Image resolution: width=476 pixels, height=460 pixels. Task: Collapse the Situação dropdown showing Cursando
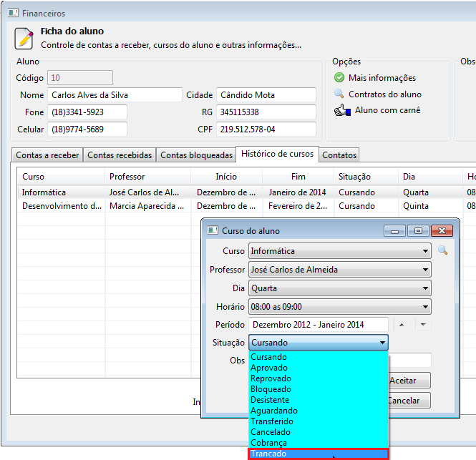(318, 343)
